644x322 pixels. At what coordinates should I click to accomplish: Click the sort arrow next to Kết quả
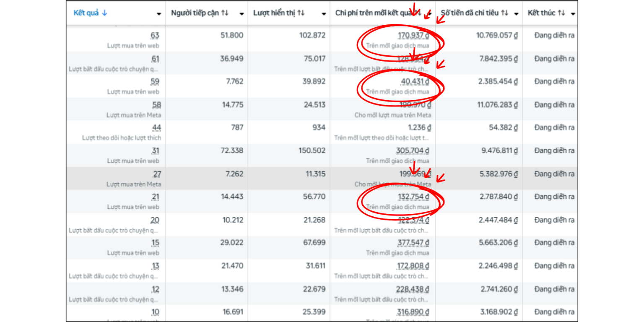tap(104, 13)
